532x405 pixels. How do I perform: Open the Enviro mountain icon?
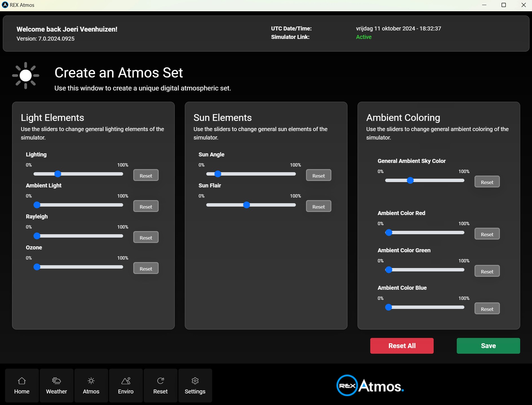[x=126, y=381]
